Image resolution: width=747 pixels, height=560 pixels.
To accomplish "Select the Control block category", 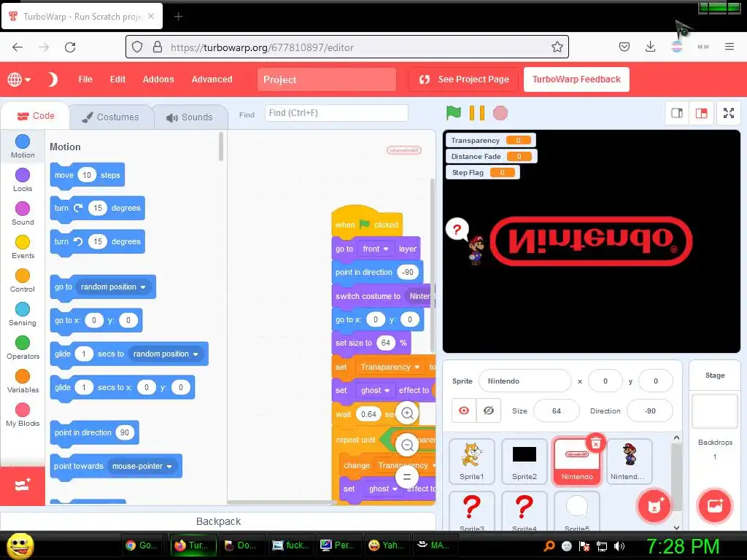I will click(x=23, y=281).
